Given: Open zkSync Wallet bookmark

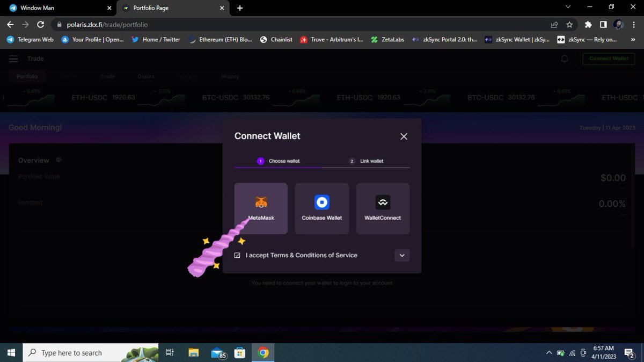Looking at the screenshot, I should click(x=517, y=39).
